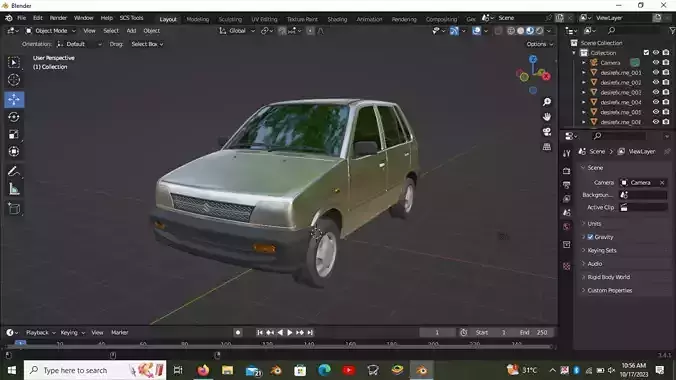The width and height of the screenshot is (676, 380).
Task: Open the Options dropdown in viewport
Action: (x=539, y=44)
